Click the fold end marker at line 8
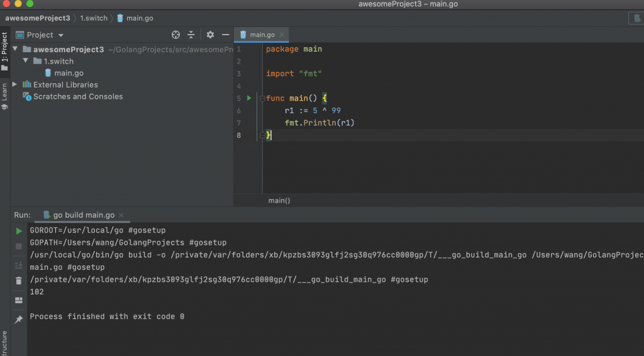The height and width of the screenshot is (356, 644). (262, 135)
